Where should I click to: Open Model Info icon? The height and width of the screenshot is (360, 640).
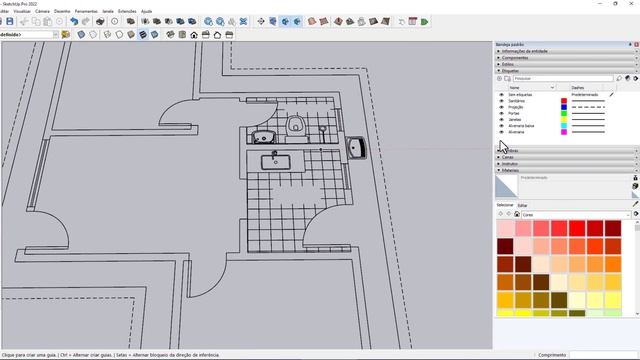click(115, 21)
